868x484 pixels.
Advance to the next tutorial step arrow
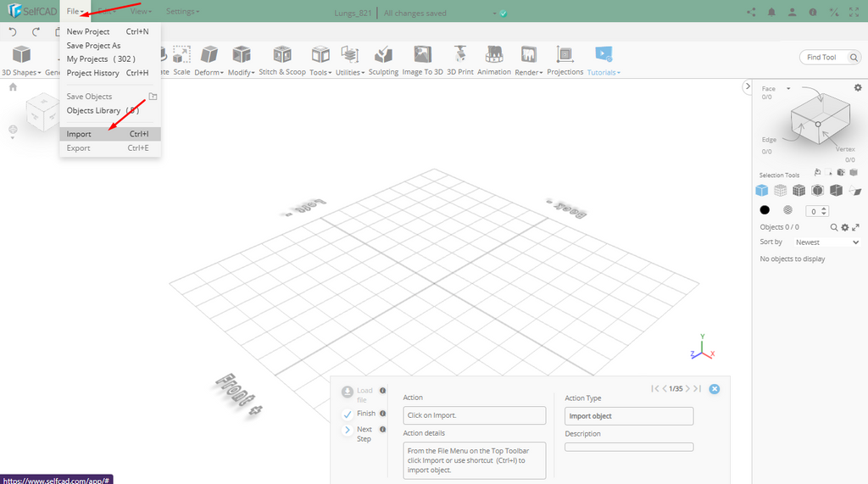click(x=687, y=389)
